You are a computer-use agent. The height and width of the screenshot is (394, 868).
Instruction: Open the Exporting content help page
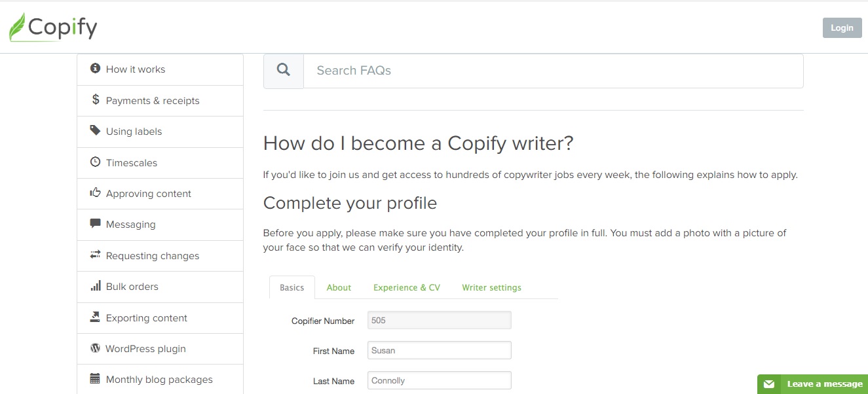[x=147, y=318]
